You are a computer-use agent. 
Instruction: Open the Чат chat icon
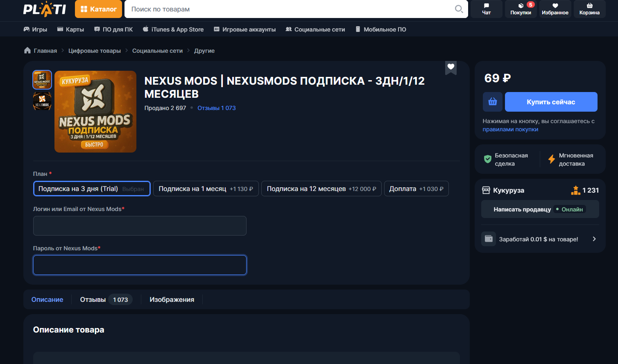click(487, 9)
